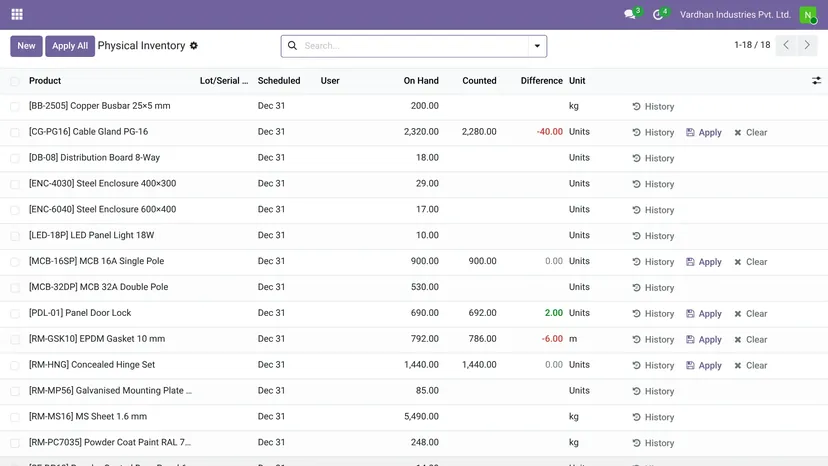Click the search magnifier icon
828x466 pixels.
[292, 46]
